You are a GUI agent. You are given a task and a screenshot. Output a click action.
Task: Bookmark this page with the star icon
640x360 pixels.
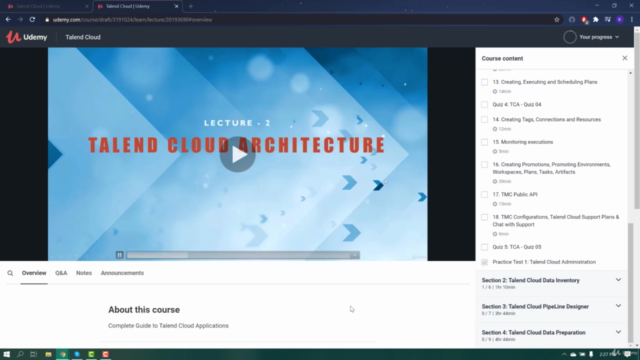click(557, 20)
